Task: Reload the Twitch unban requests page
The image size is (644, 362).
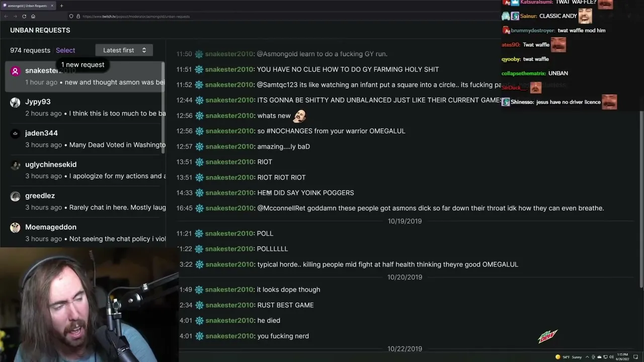Action: tap(24, 17)
